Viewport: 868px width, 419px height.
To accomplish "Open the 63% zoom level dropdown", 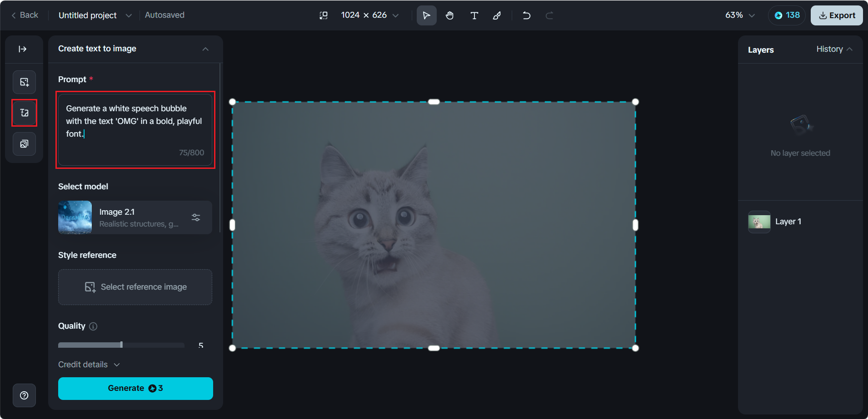I will pyautogui.click(x=739, y=15).
